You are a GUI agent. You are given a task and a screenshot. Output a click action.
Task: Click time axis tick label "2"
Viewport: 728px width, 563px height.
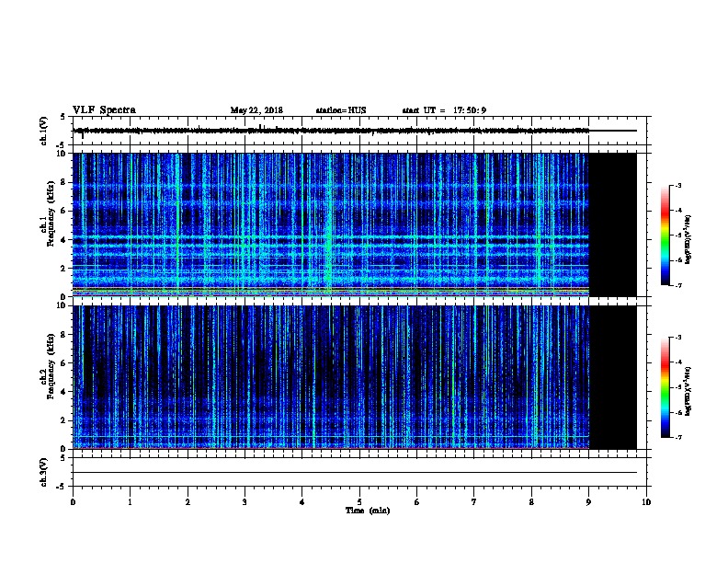[x=188, y=502]
